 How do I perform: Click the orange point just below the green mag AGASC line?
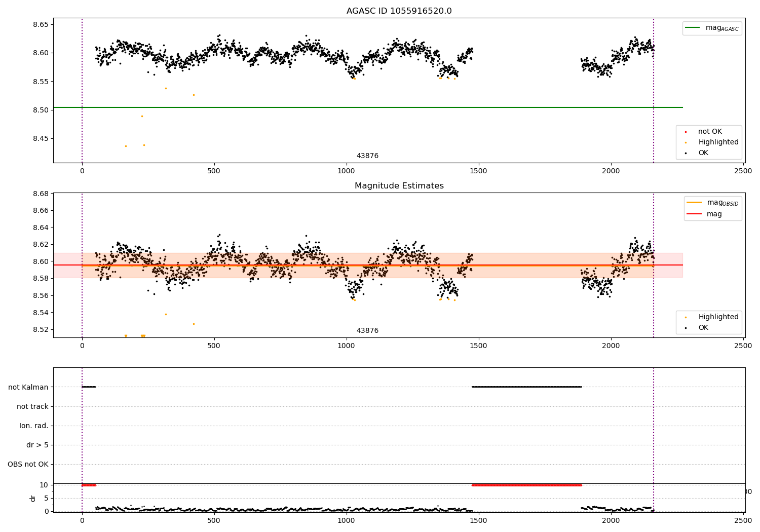[x=142, y=116]
